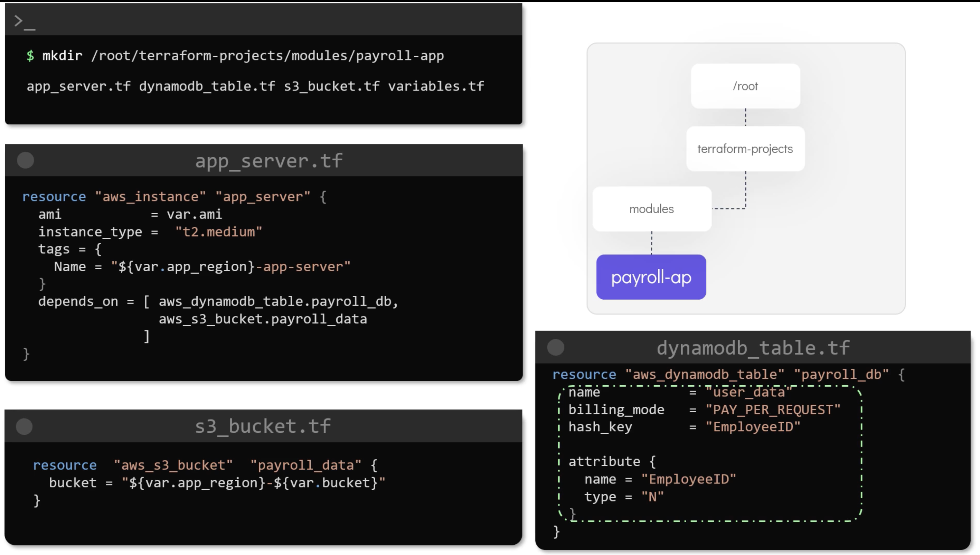980x555 pixels.
Task: Click the gray dot beside s3_bucket.tf title
Action: coord(25,426)
